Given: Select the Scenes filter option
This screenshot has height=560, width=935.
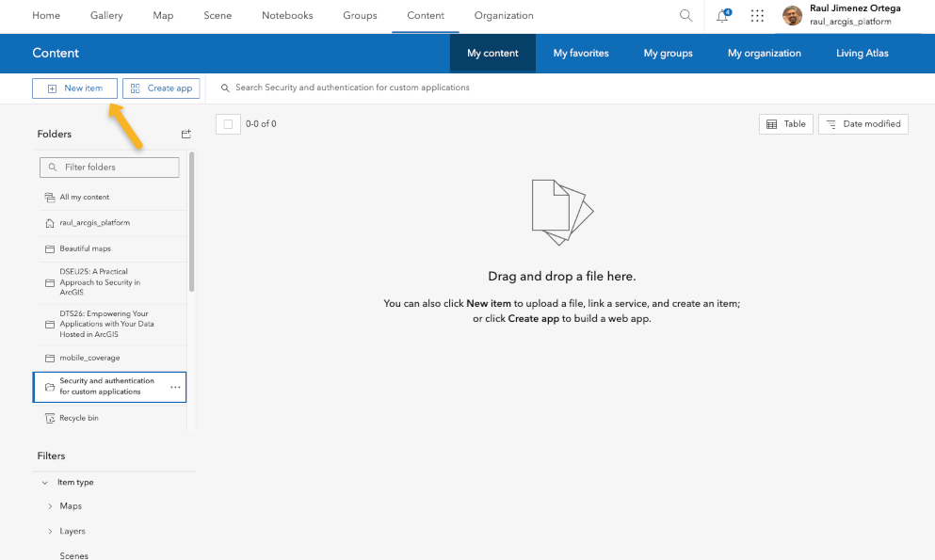Looking at the screenshot, I should click(74, 555).
